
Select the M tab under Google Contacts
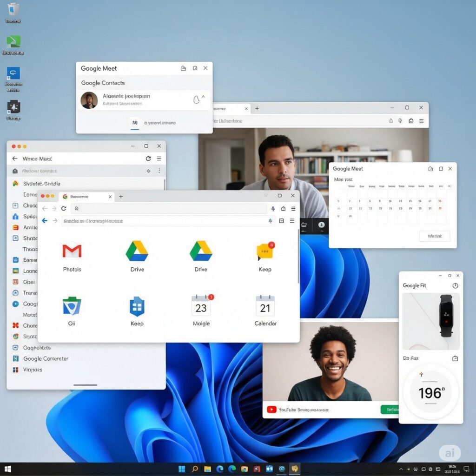click(135, 123)
